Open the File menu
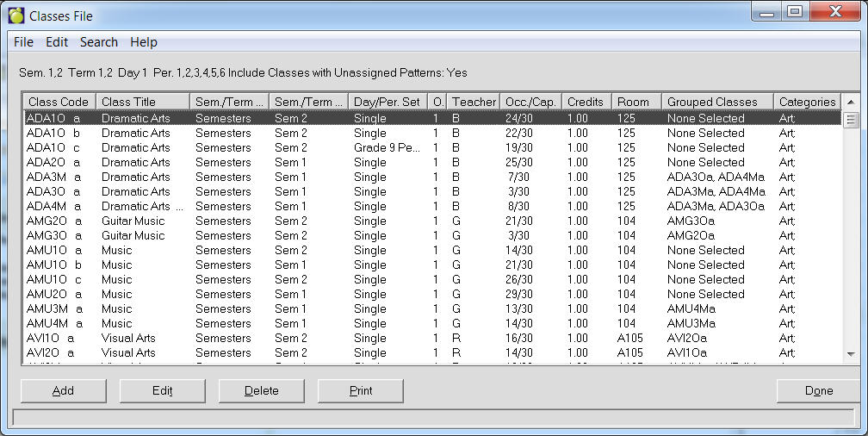The height and width of the screenshot is (436, 868). (23, 42)
